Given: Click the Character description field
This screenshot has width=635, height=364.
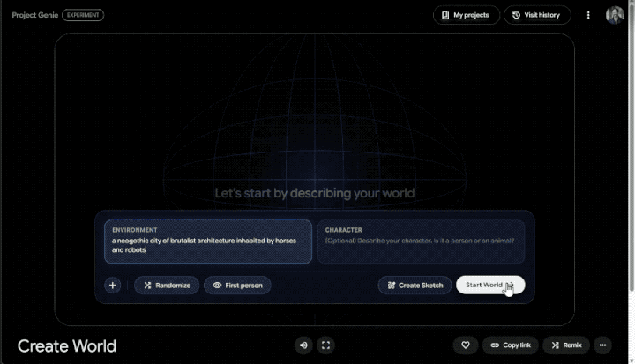Looking at the screenshot, I should tap(422, 241).
